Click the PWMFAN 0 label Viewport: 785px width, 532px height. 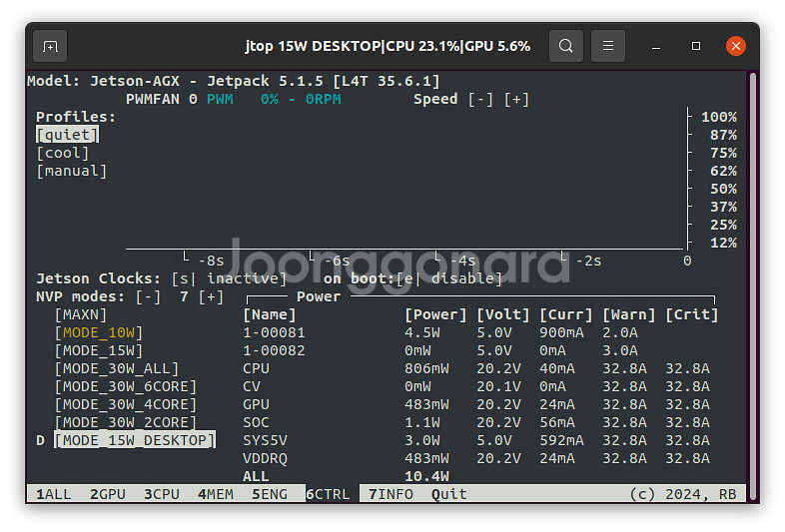(162, 99)
